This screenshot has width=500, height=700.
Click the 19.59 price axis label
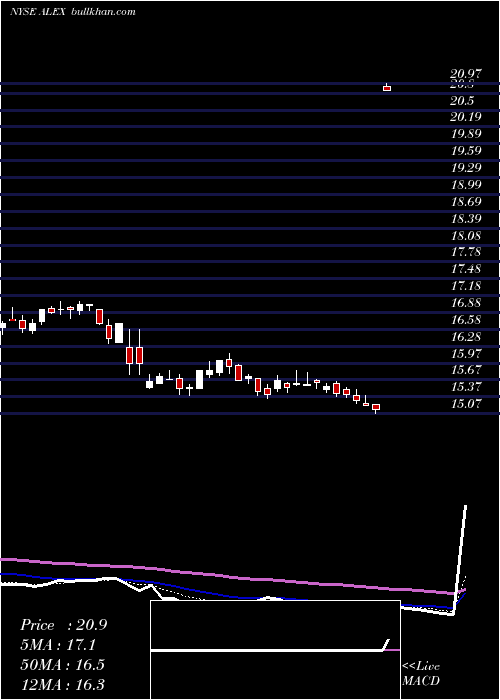pyautogui.click(x=466, y=151)
